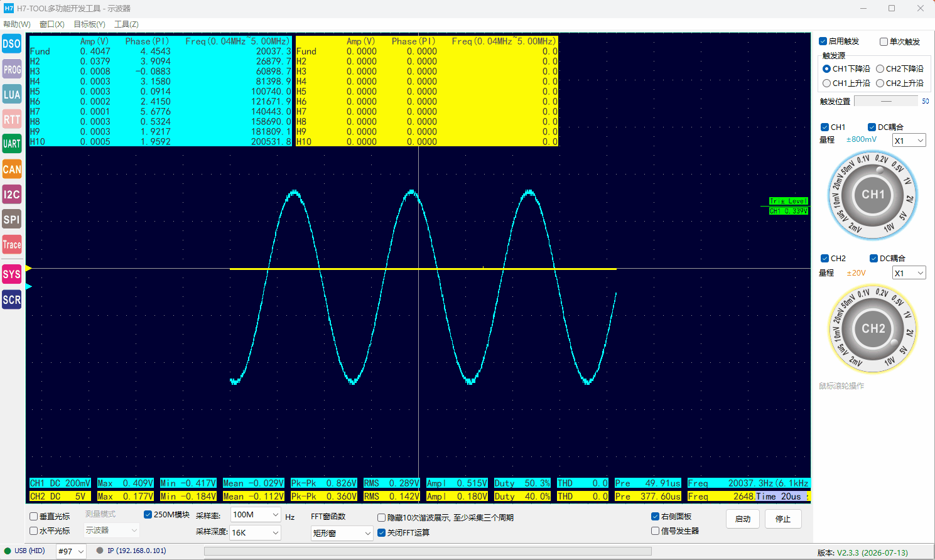
Task: Open the I2C module icon
Action: coord(12,194)
